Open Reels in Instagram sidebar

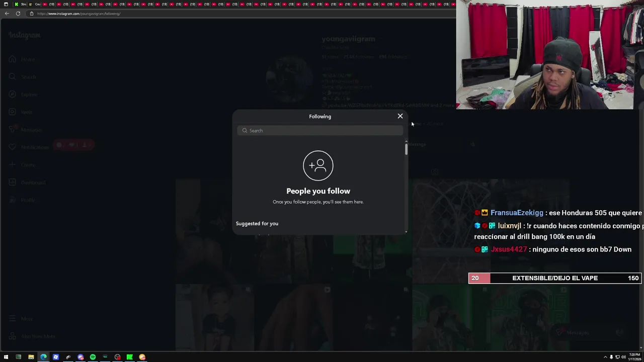21,112
